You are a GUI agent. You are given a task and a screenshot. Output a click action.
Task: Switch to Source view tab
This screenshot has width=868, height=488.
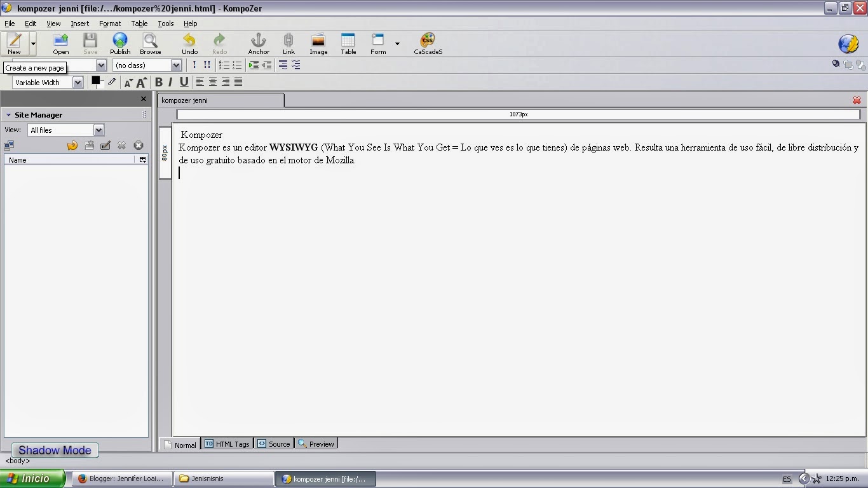pos(274,444)
